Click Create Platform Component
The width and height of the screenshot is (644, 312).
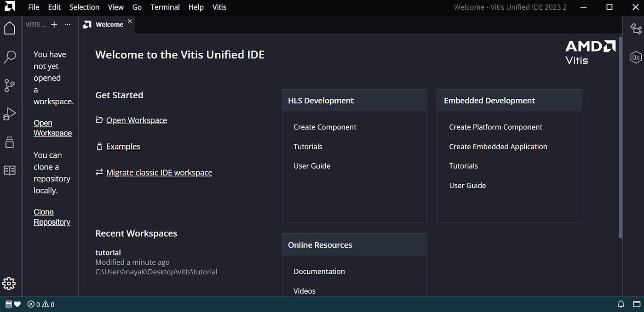pos(495,127)
